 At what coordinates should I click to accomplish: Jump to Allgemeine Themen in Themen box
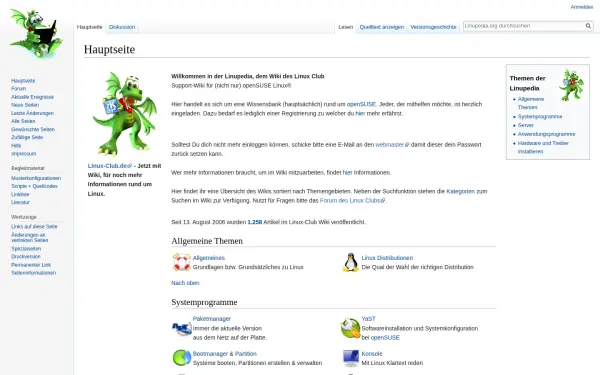click(x=531, y=103)
